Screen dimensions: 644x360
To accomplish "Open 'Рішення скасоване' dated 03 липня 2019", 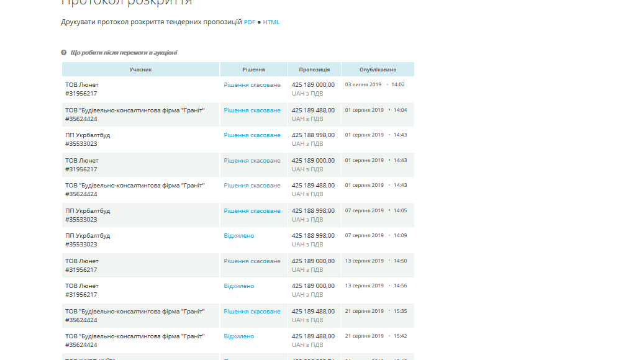I will click(252, 85).
